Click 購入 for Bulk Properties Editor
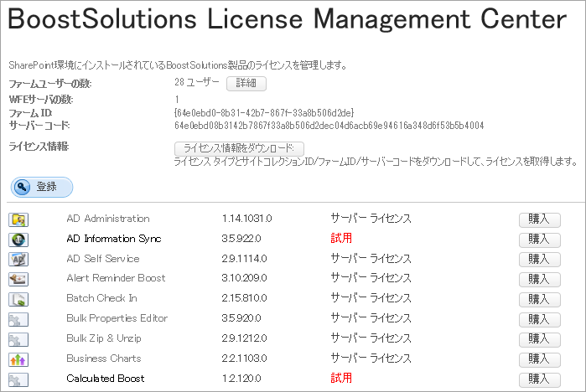The width and height of the screenshot is (586, 392). [540, 320]
